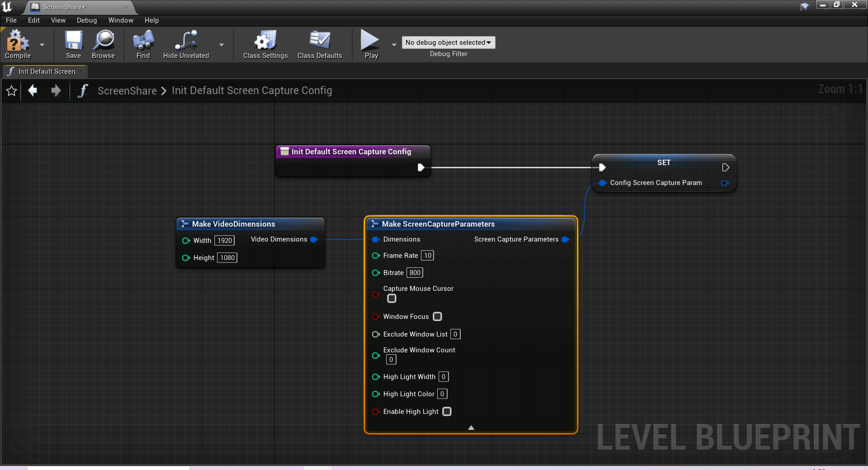Edit Exclude Window List value
Screen dimensions: 868x470
point(455,334)
